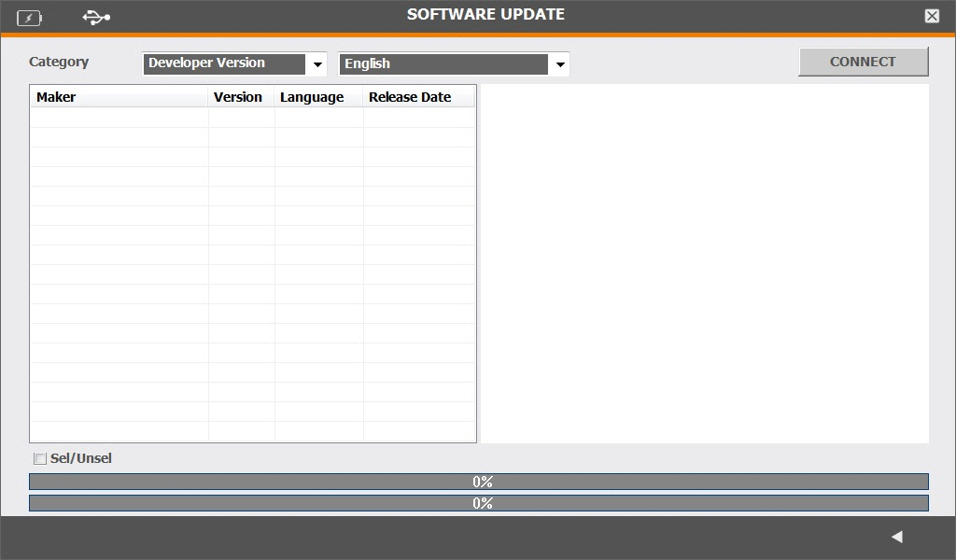Click the arrow beside Developer Version

[x=317, y=64]
